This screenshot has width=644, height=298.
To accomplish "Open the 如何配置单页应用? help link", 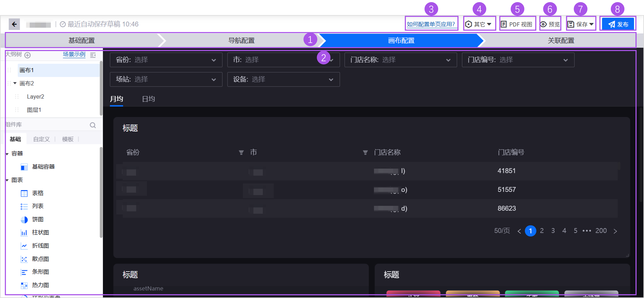I will tap(431, 24).
